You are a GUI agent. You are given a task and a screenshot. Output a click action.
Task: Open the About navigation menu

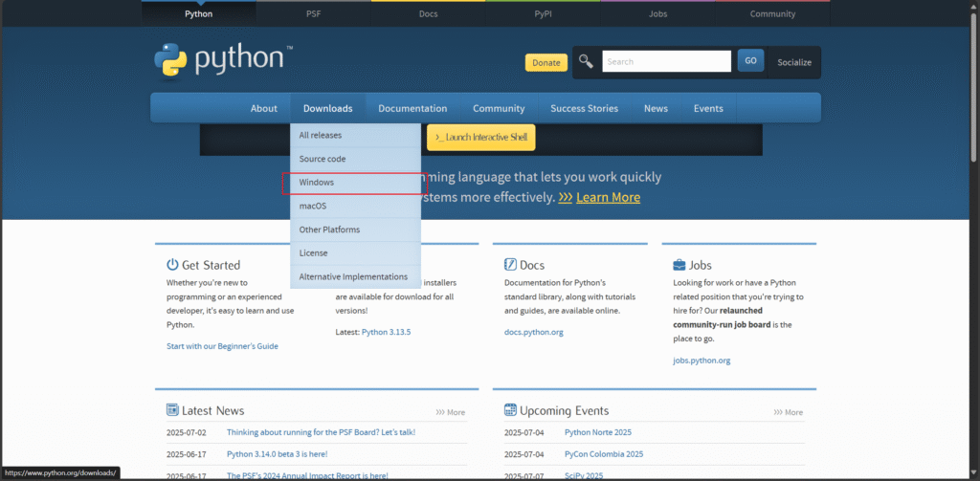coord(264,108)
